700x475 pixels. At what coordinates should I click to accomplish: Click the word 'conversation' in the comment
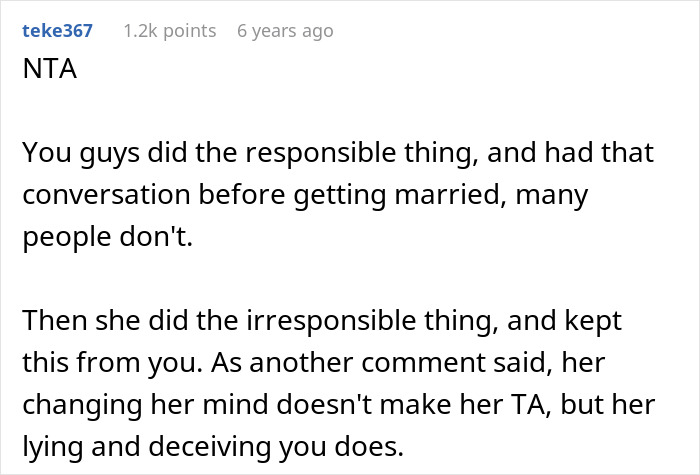(106, 195)
